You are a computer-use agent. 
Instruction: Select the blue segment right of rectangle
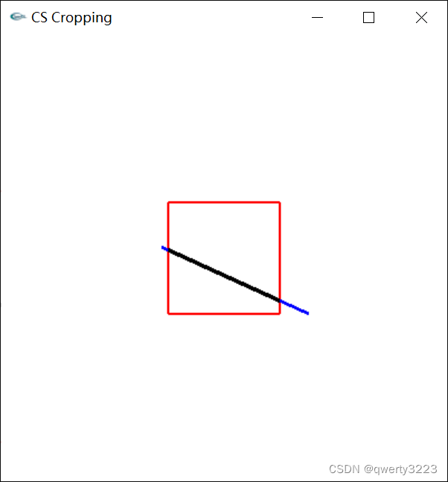click(295, 307)
